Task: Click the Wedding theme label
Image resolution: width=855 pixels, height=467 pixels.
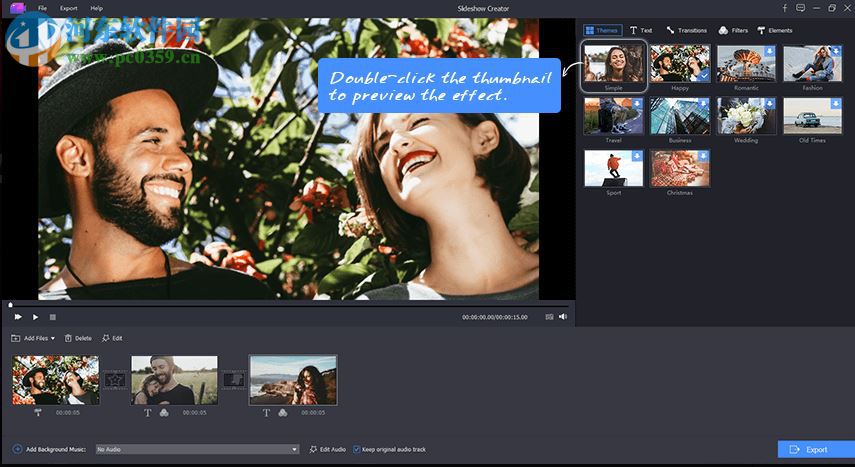Action: 746,140
